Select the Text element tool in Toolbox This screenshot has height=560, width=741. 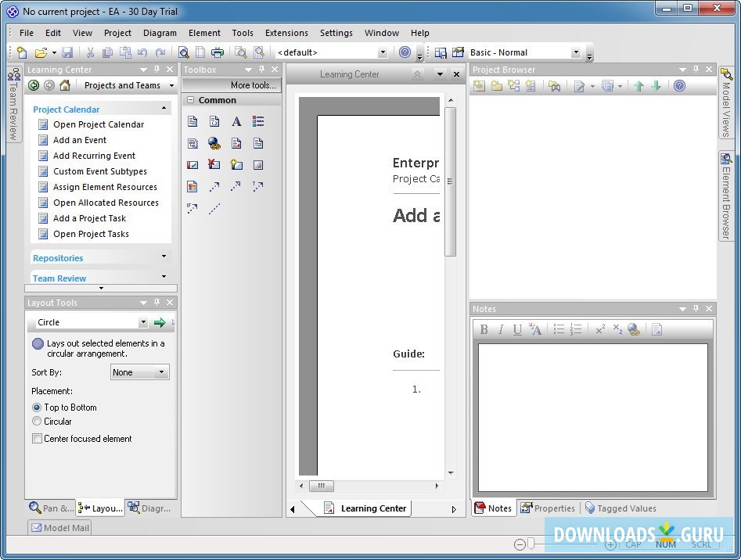236,121
